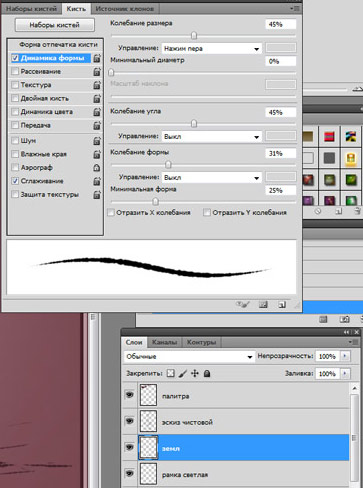
Task: Toggle lock icon for Динамика формы
Action: pos(97,58)
